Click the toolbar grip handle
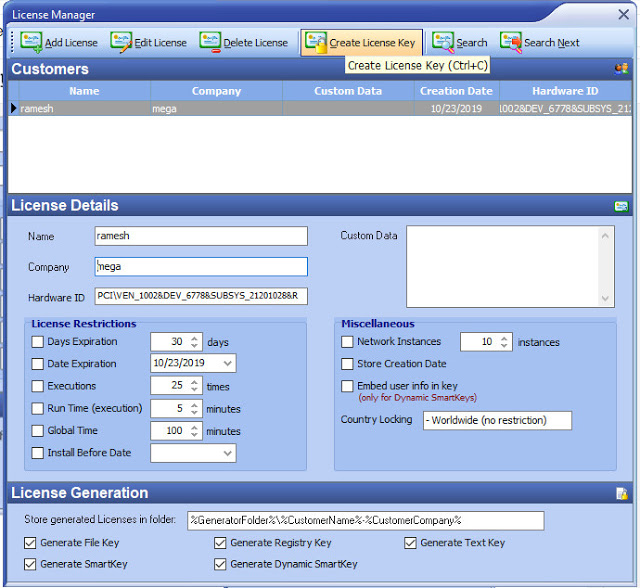This screenshot has width=640, height=588. pos(12,42)
